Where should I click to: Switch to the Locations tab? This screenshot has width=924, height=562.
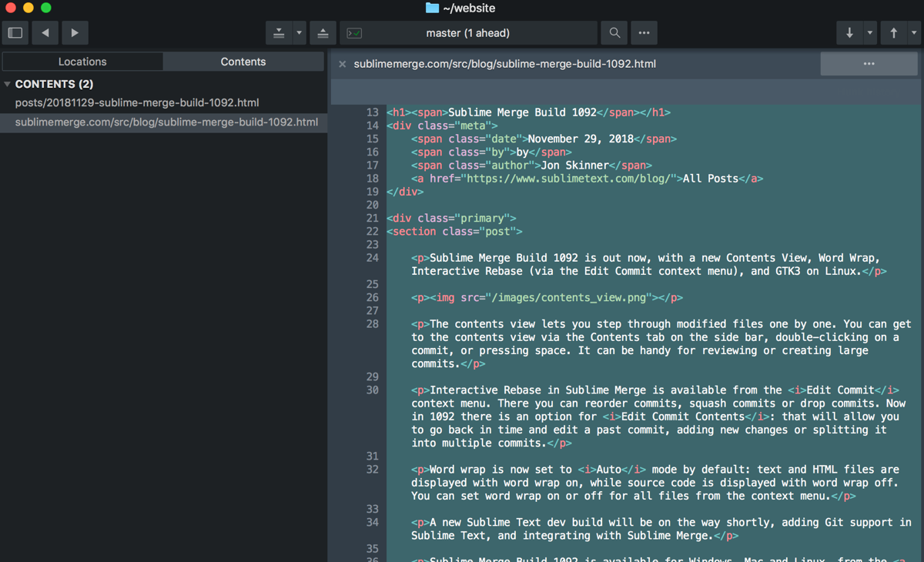click(x=82, y=61)
